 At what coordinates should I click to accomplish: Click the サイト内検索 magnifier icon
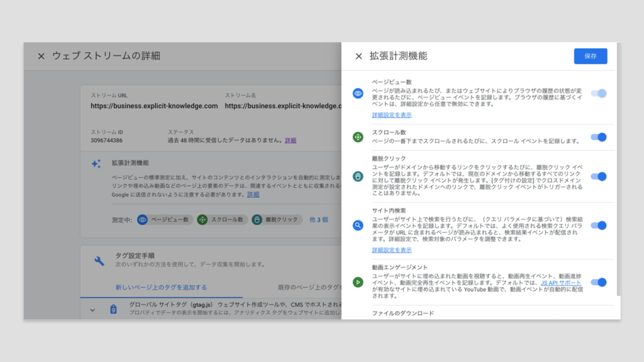(x=358, y=225)
